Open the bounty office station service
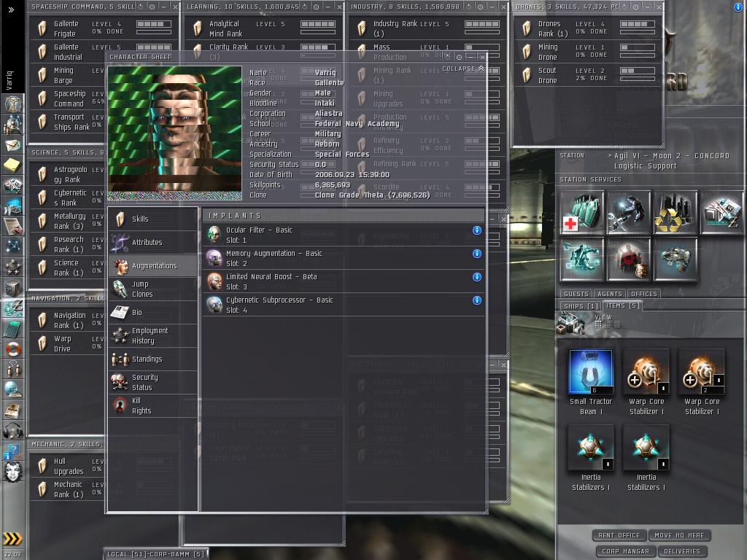This screenshot has width=747, height=560. [x=629, y=260]
